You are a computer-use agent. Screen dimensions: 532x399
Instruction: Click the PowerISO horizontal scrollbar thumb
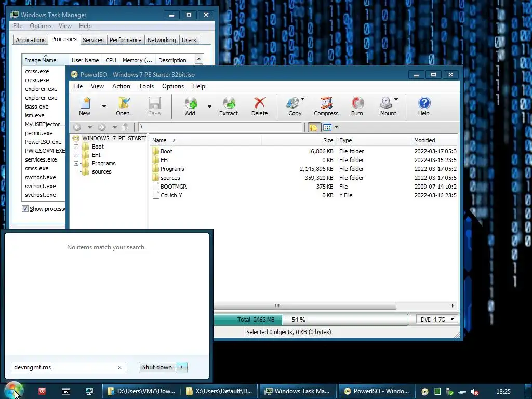(304, 305)
